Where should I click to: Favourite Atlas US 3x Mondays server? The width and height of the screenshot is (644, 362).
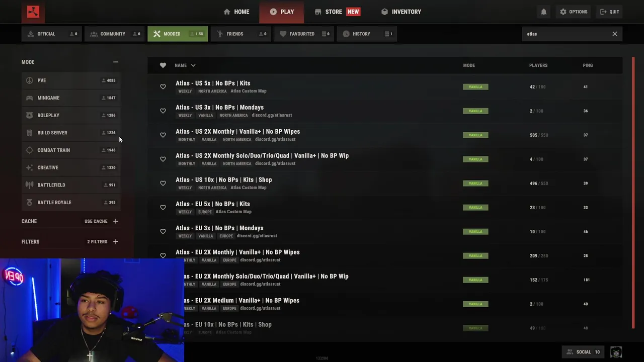click(163, 111)
